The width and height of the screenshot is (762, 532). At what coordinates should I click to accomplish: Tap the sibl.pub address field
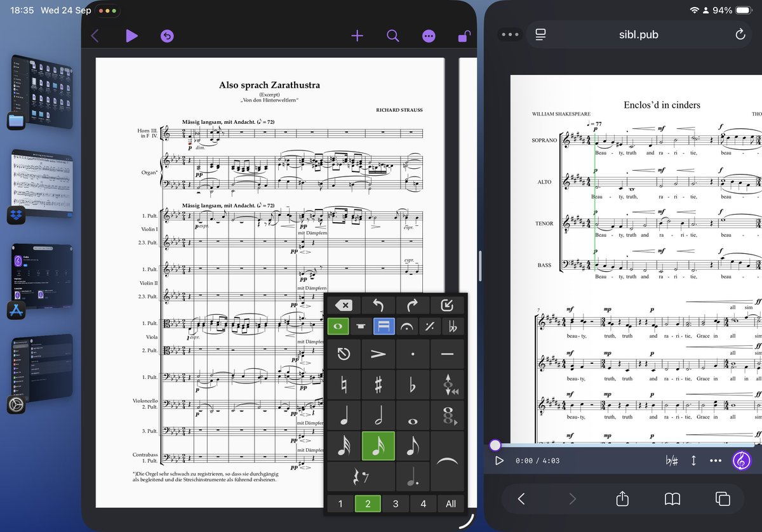point(639,35)
